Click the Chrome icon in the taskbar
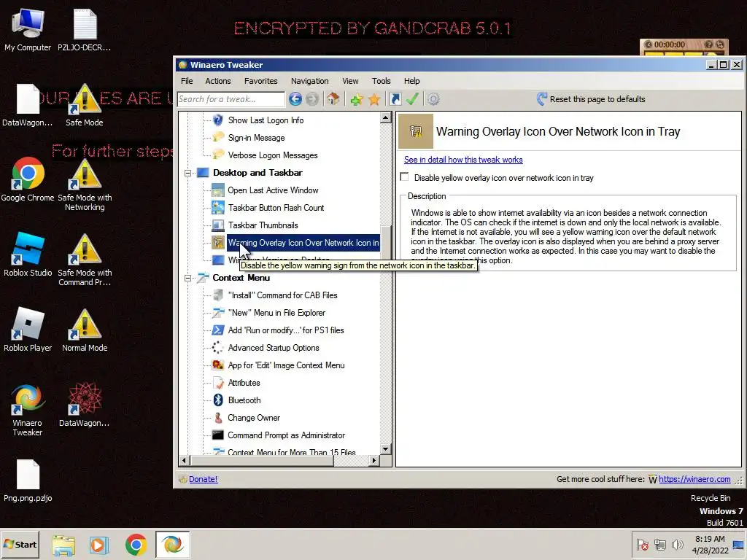Screen dimensions: 747x560 [136, 545]
